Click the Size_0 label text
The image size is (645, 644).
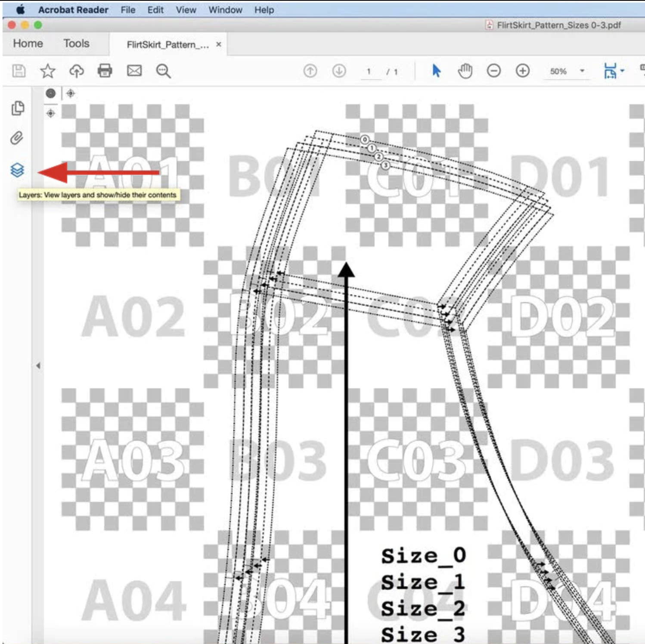point(423,556)
